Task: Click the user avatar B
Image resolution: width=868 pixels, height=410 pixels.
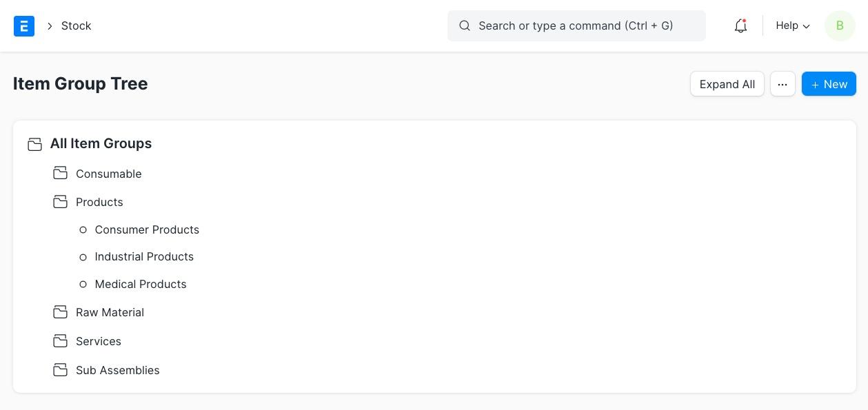Action: pos(840,26)
